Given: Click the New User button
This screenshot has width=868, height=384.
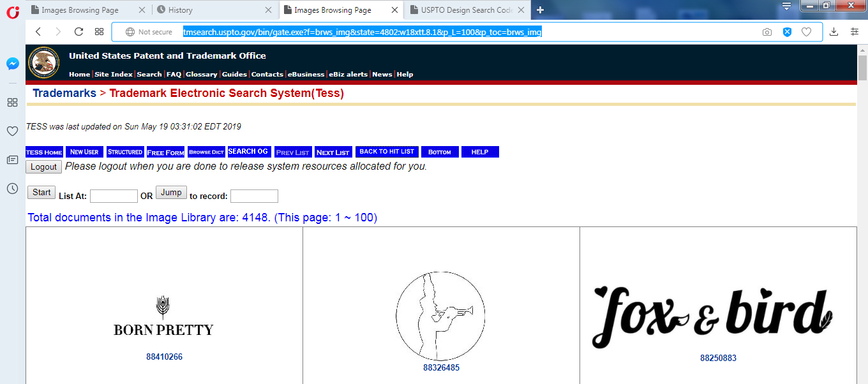Looking at the screenshot, I should tap(84, 152).
